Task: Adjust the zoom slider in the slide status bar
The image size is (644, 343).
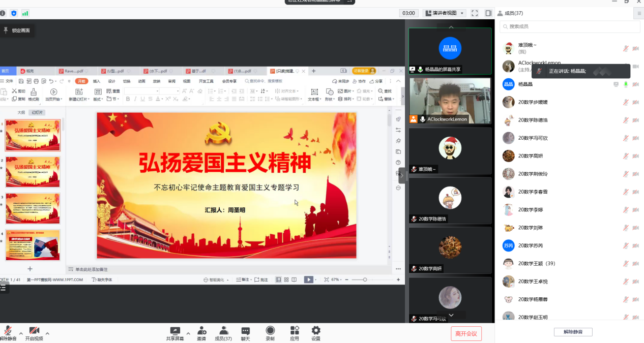Action: 365,279
